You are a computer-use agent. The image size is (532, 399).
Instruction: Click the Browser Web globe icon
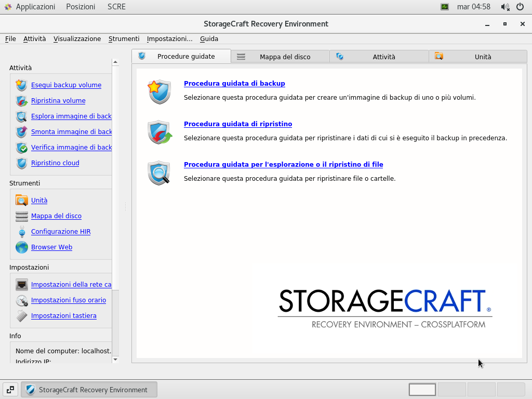pyautogui.click(x=21, y=247)
